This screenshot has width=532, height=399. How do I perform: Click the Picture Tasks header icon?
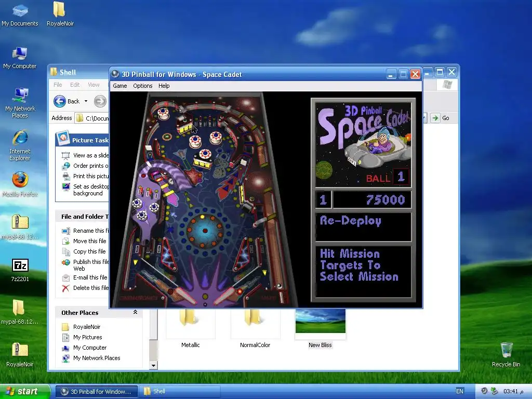tap(63, 138)
